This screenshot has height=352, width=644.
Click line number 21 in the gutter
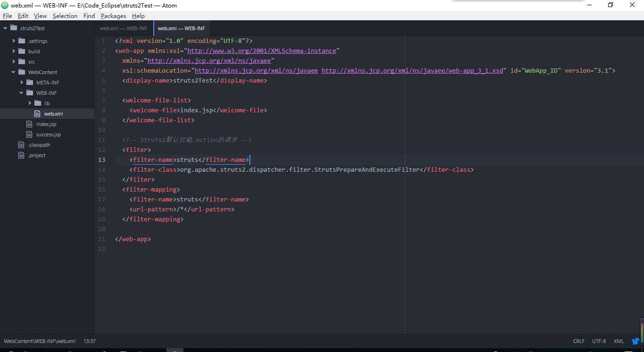click(x=102, y=239)
